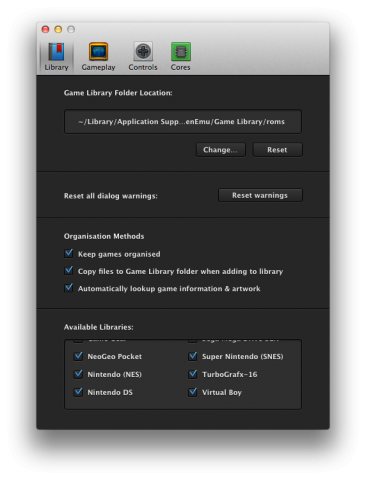Click the Game Library Folder Location: label

[x=118, y=93]
